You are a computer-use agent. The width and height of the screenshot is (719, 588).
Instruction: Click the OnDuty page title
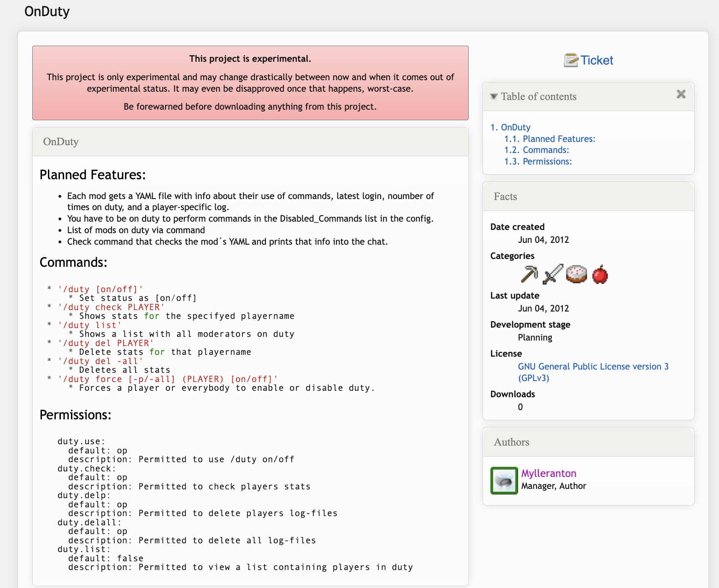47,11
